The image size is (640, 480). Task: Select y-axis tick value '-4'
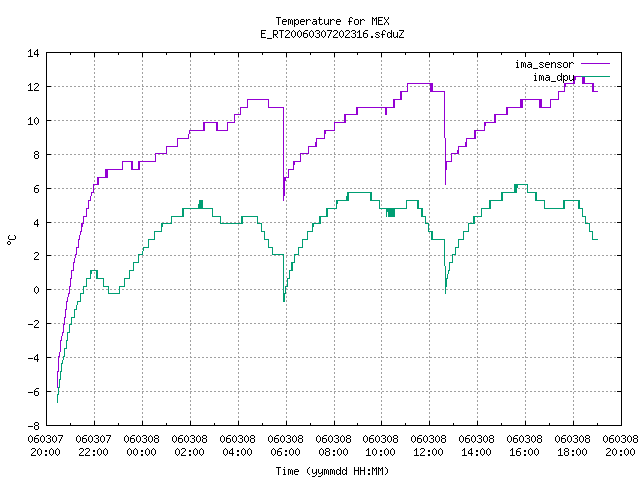33,358
